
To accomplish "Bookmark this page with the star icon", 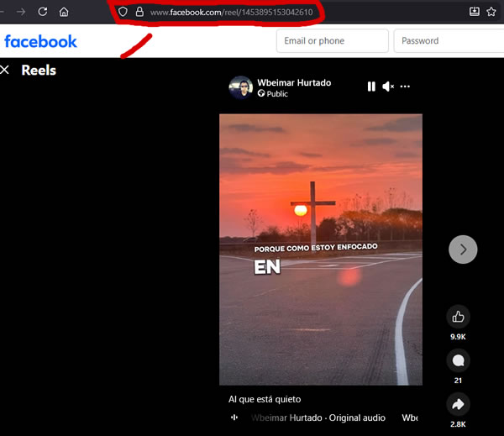I will [x=491, y=12].
